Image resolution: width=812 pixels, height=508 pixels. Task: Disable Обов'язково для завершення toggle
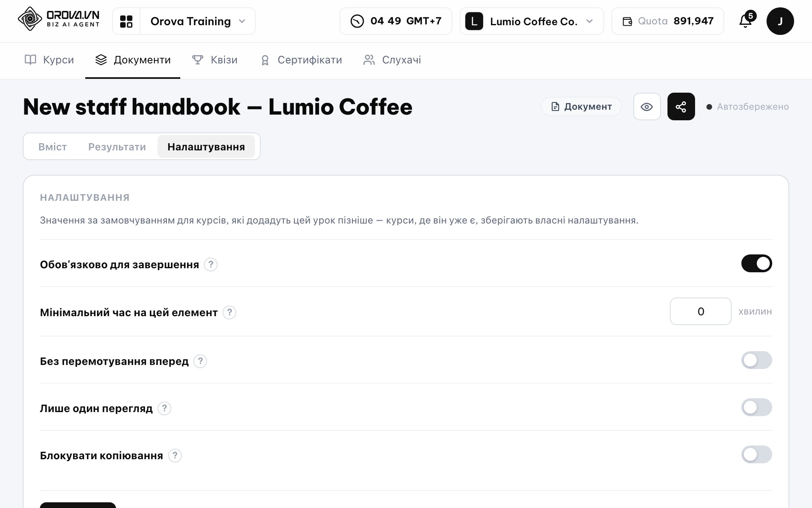[756, 263]
